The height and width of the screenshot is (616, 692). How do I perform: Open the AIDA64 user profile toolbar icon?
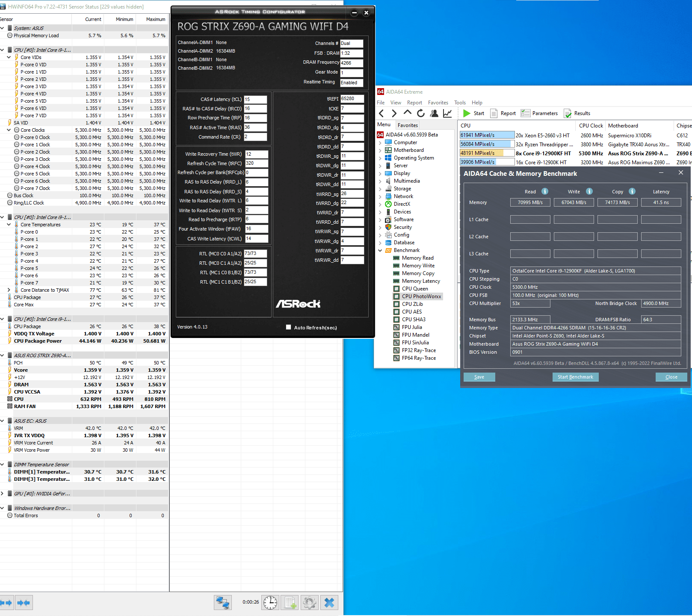point(434,113)
